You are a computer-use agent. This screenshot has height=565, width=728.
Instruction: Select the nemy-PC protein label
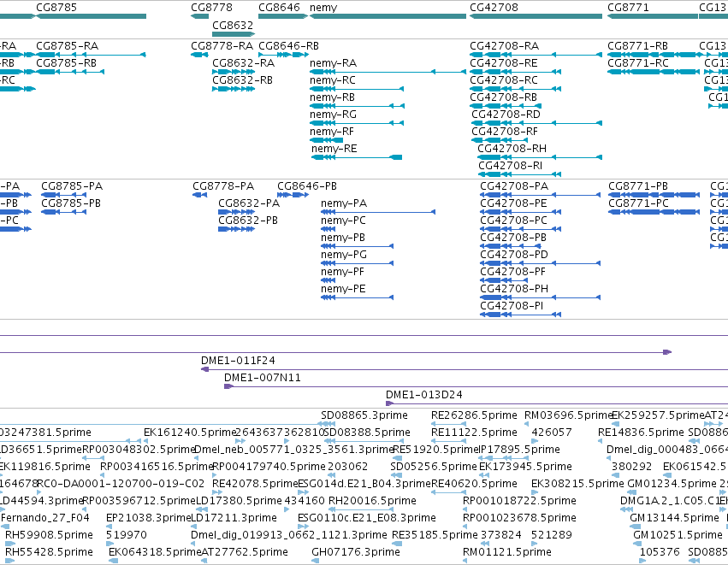(343, 221)
